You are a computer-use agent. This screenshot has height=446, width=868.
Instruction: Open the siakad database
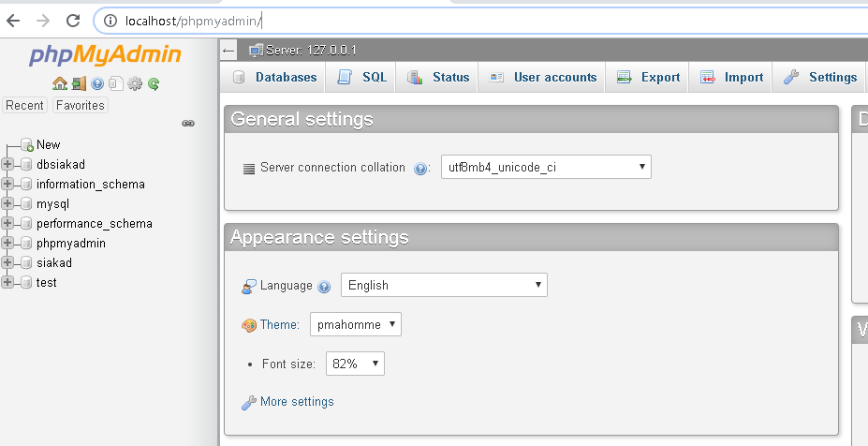(53, 262)
